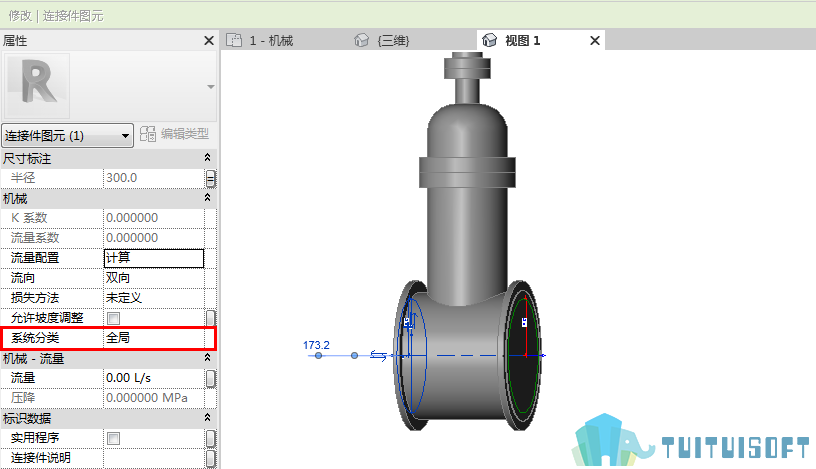The image size is (816, 469).
Task: Collapse the 标识数据 section
Action: click(x=207, y=417)
